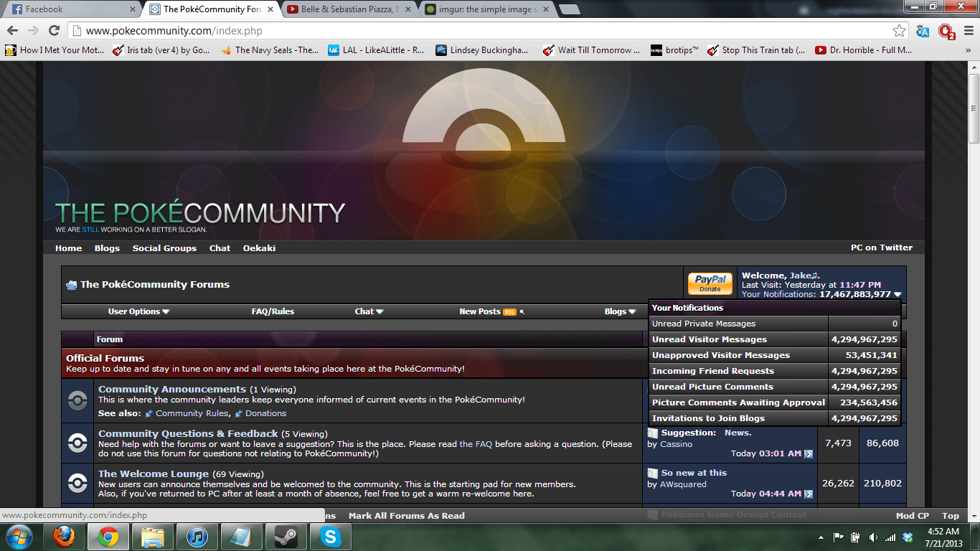This screenshot has height=551, width=980.
Task: Open The Welcome Lounge forum
Action: point(154,474)
